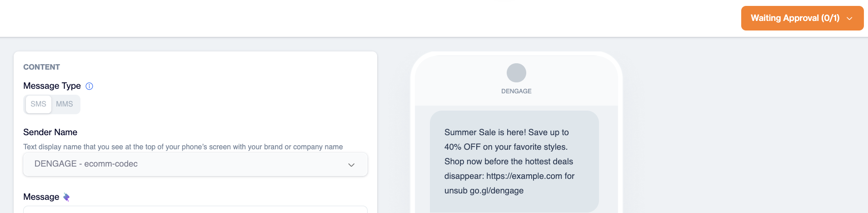Switch message type to MMS
This screenshot has height=213, width=868.
pyautogui.click(x=65, y=104)
